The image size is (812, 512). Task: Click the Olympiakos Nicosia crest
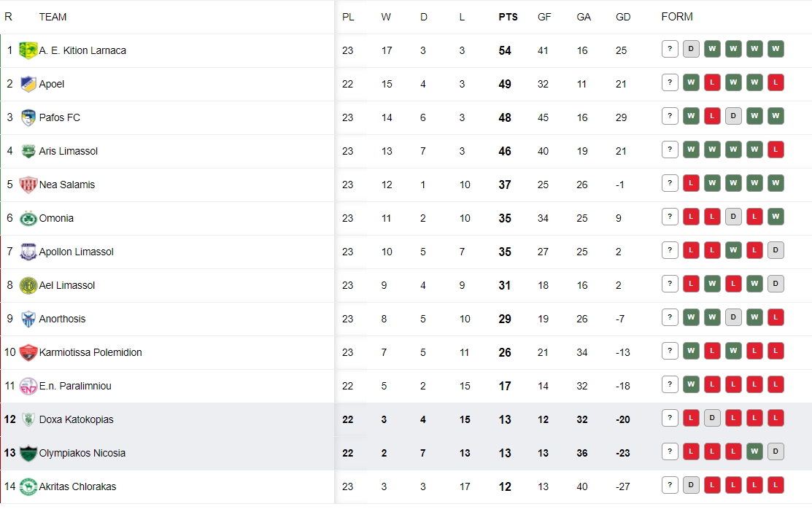coord(28,453)
